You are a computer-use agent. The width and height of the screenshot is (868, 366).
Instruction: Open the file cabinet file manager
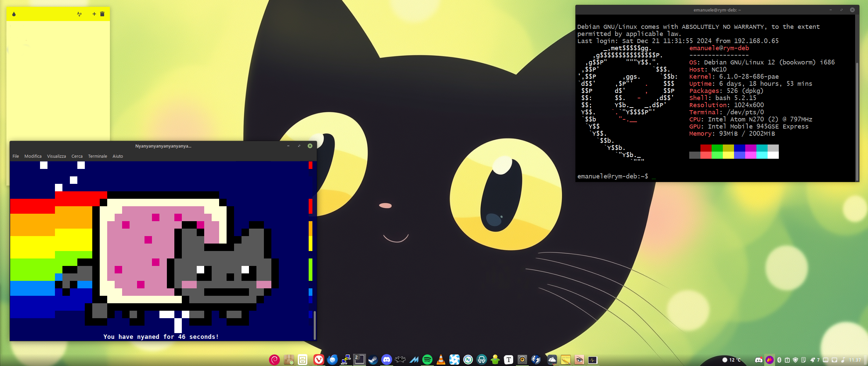coord(303,360)
